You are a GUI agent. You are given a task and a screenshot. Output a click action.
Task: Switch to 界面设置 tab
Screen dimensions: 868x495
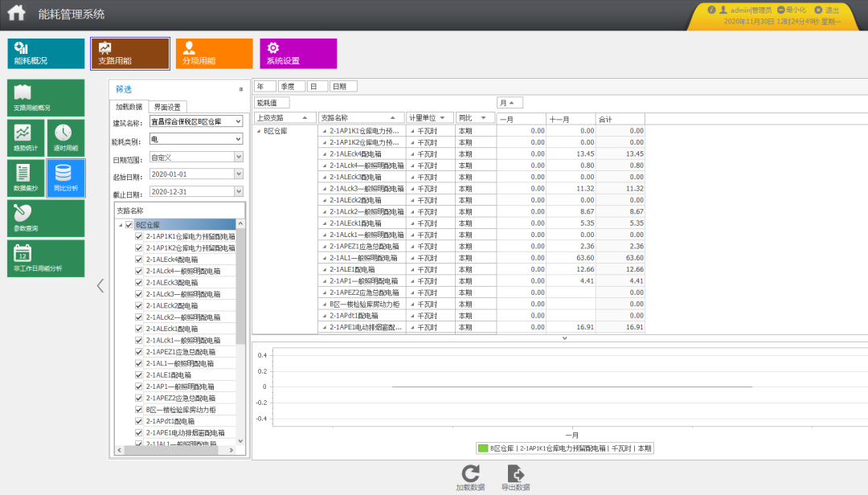pyautogui.click(x=167, y=107)
